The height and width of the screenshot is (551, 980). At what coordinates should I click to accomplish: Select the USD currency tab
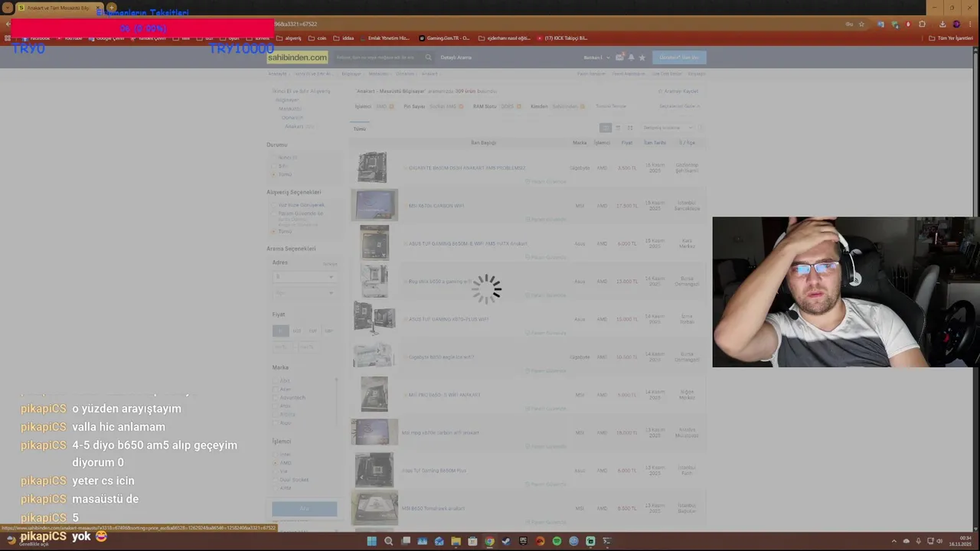pos(296,331)
